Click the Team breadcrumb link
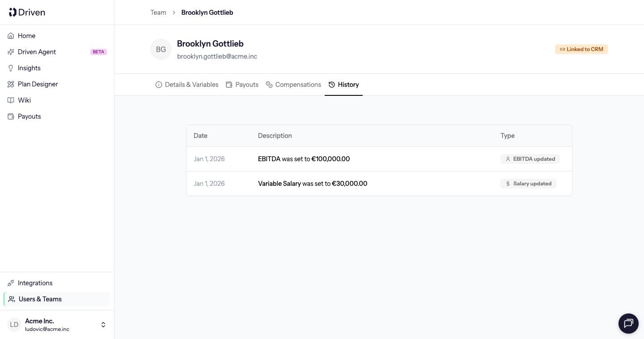Screen dimensions: 644x339 [158, 13]
